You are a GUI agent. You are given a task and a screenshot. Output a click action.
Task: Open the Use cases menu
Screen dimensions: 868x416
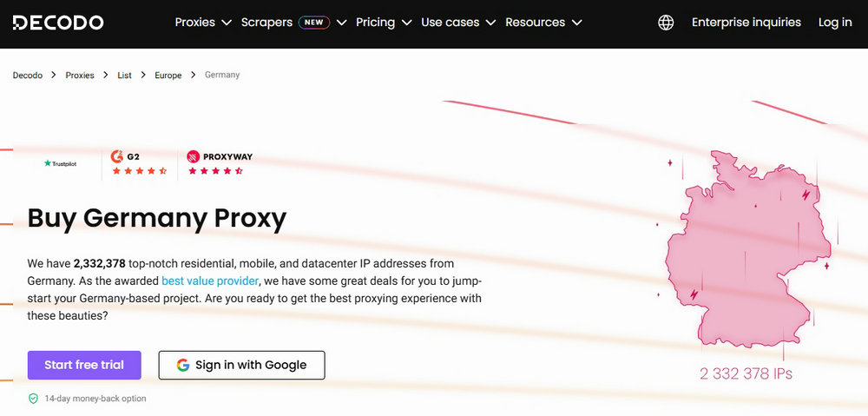pos(457,23)
